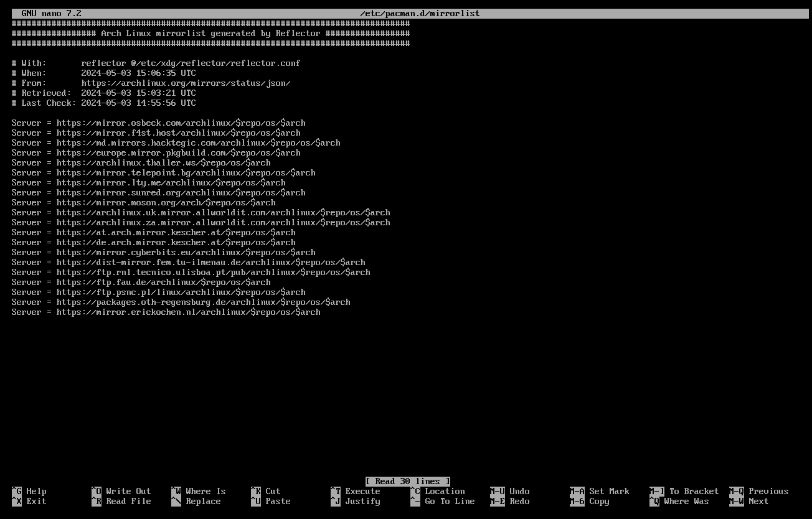Click the ftp.fau.de server URL
The width and height of the screenshot is (812, 519).
click(x=163, y=282)
